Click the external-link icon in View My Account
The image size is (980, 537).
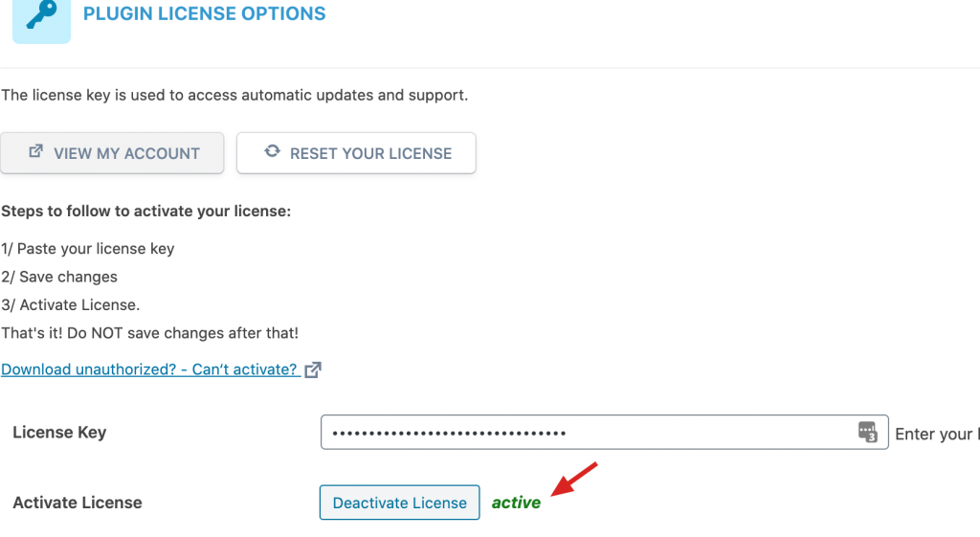pos(36,151)
